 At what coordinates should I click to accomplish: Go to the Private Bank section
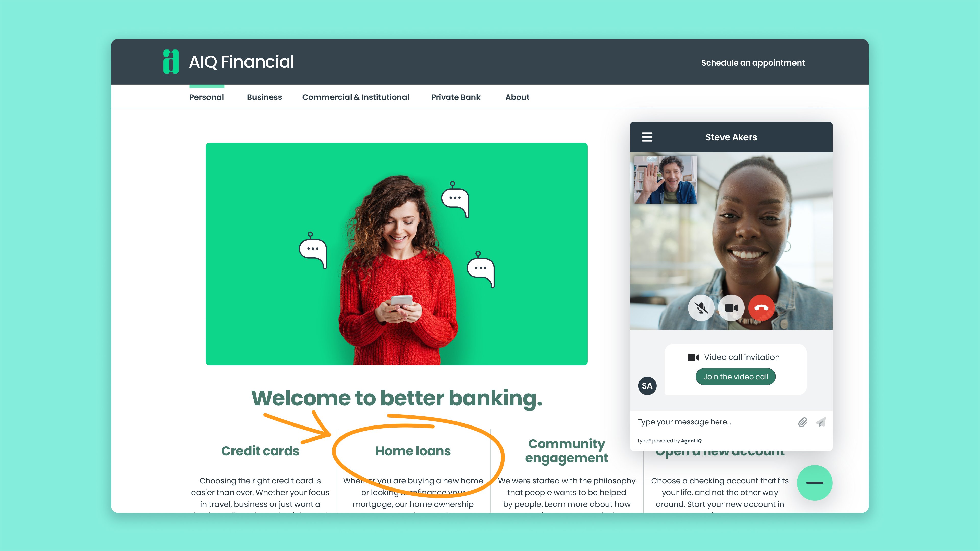tap(456, 97)
